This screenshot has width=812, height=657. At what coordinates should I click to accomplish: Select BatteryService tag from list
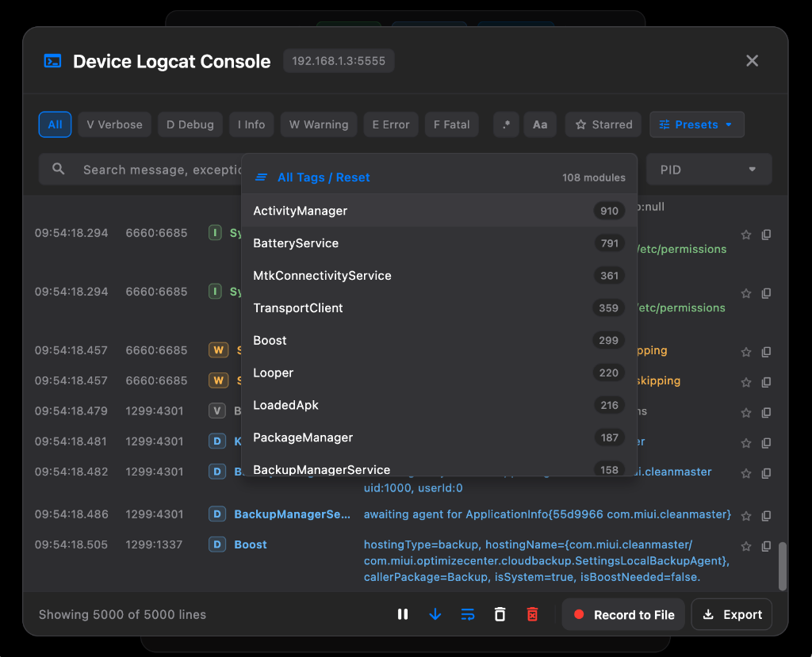439,243
